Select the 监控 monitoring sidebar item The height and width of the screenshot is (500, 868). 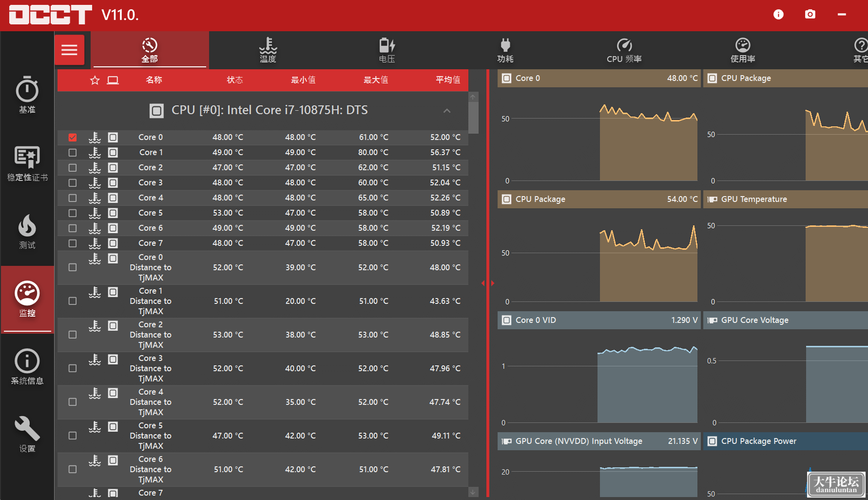point(27,299)
